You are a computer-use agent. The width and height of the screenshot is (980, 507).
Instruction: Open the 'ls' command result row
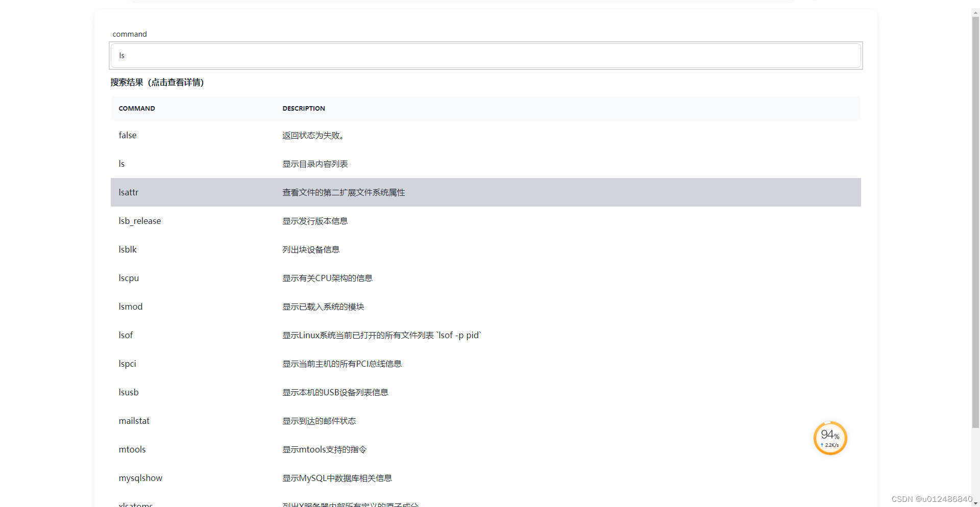point(486,164)
